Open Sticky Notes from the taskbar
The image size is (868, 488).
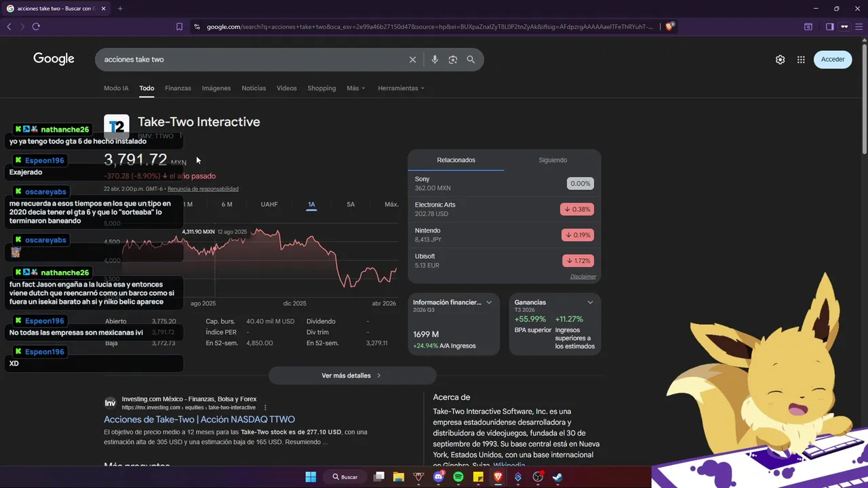coord(478,477)
